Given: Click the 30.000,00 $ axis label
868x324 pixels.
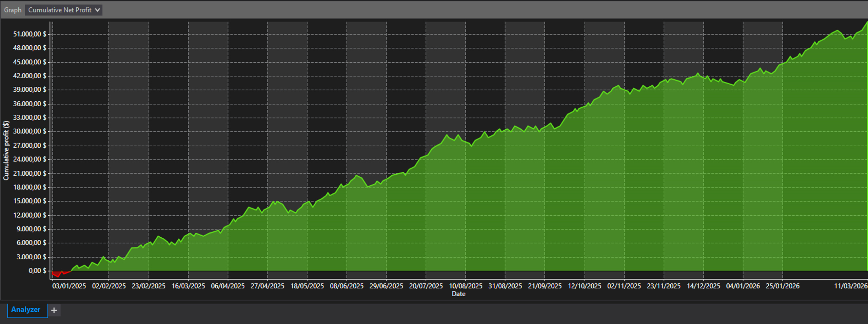Looking at the screenshot, I should [x=29, y=131].
